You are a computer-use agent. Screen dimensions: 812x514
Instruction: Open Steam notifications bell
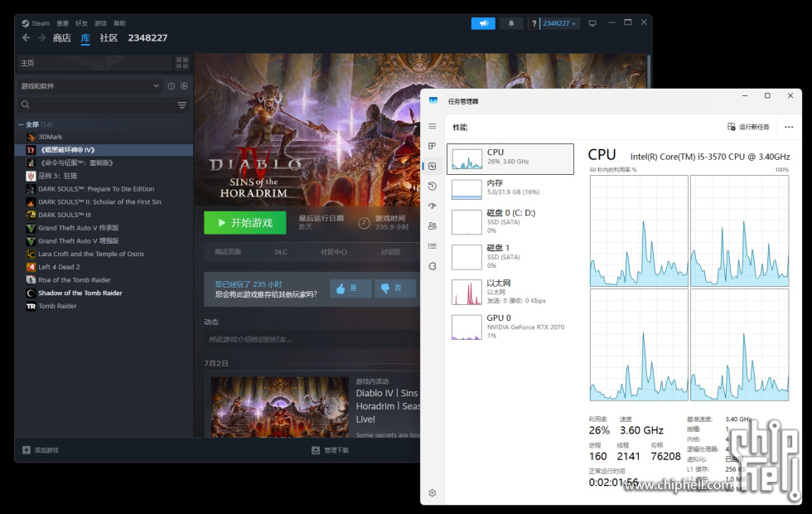[511, 23]
